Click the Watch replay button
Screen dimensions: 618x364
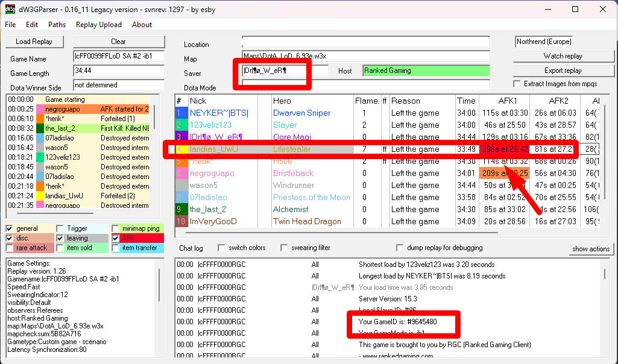(563, 56)
